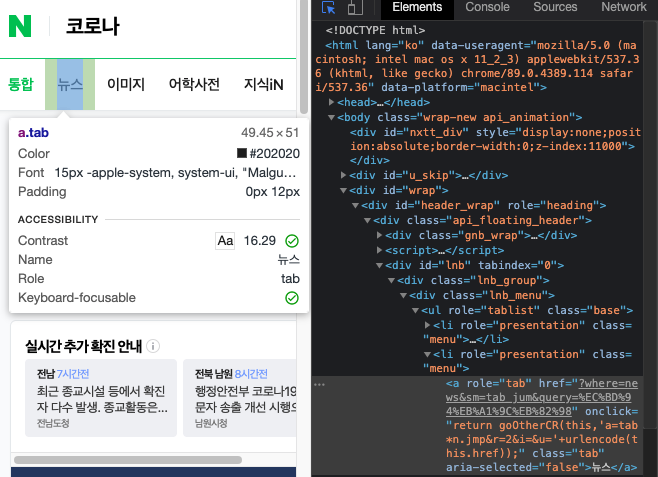
Task: Open the 전북 남원 8시간전 alert card
Action: pyautogui.click(x=240, y=398)
